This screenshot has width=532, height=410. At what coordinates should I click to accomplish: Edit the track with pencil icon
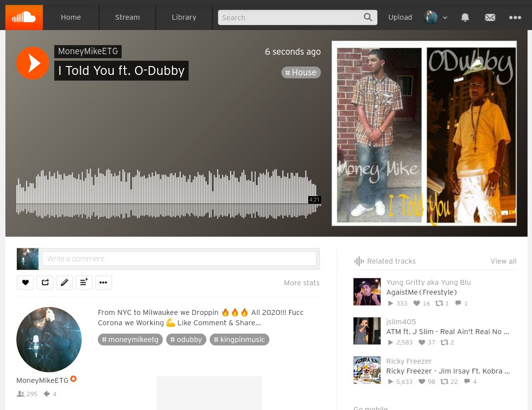pyautogui.click(x=65, y=282)
